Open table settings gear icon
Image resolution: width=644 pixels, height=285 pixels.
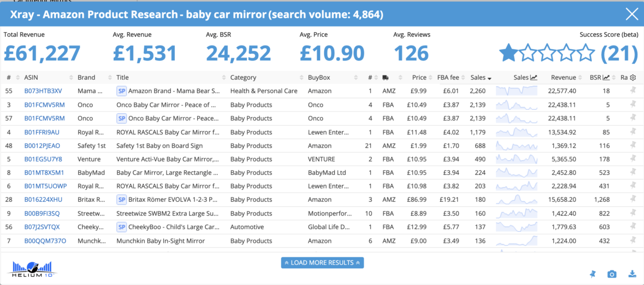coord(633,78)
